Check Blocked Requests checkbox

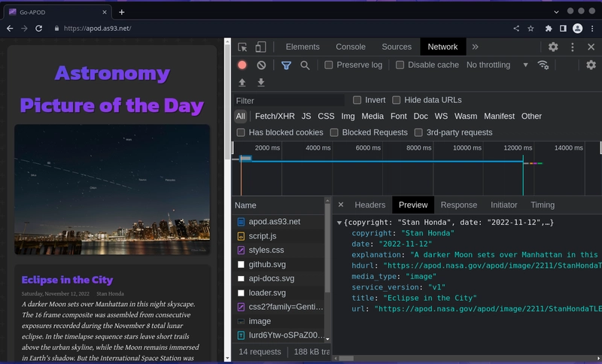tap(334, 132)
